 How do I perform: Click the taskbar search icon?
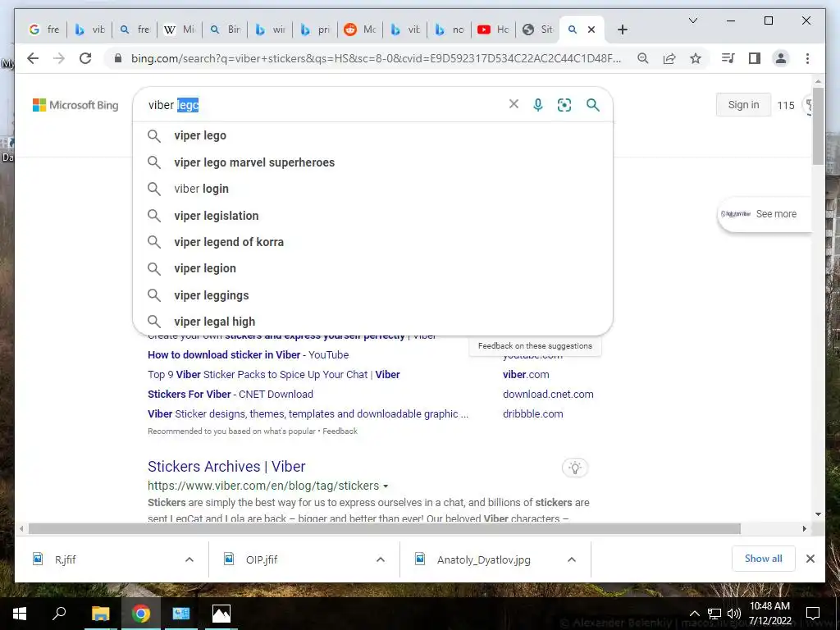59,614
